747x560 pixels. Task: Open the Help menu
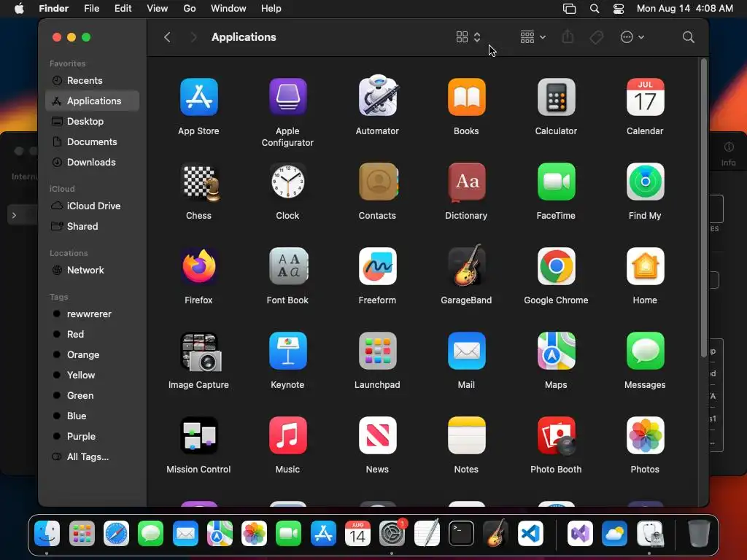(271, 9)
